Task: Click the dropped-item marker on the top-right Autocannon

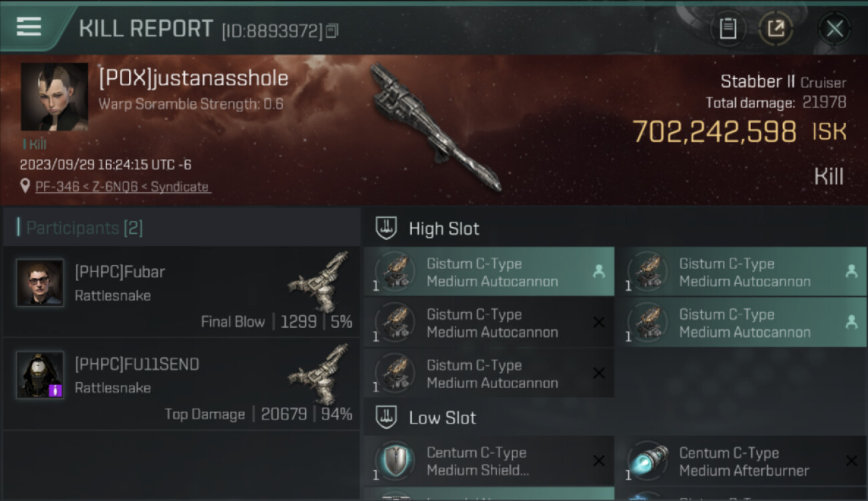Action: 851,271
